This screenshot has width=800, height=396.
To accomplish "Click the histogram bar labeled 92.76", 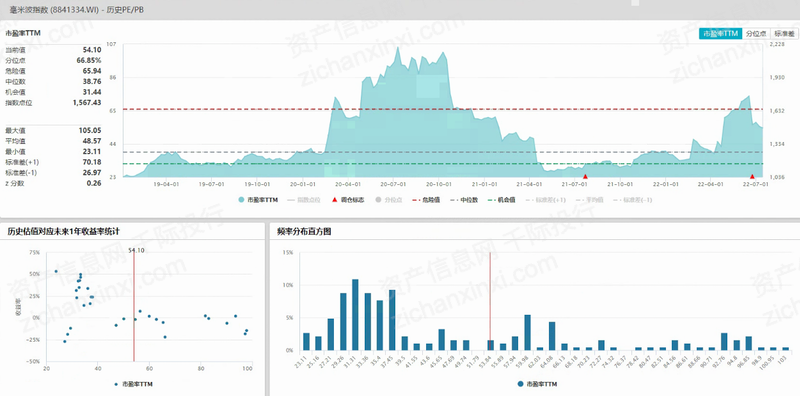I will tap(724, 342).
